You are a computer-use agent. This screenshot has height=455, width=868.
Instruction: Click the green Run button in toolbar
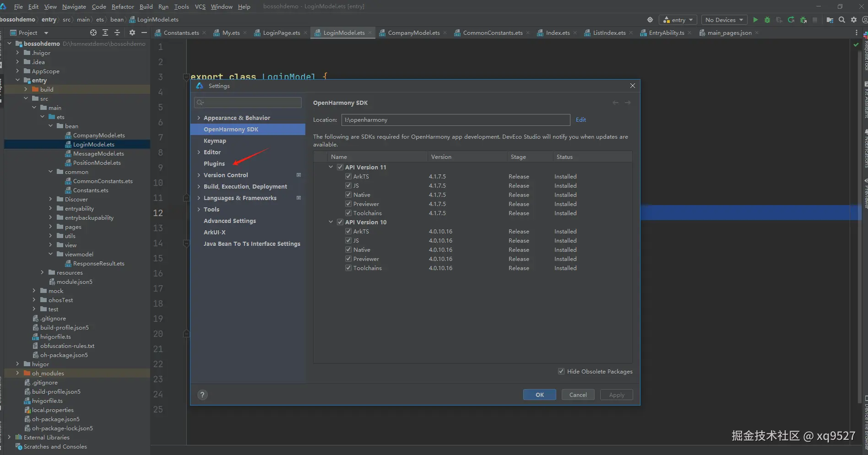(755, 20)
